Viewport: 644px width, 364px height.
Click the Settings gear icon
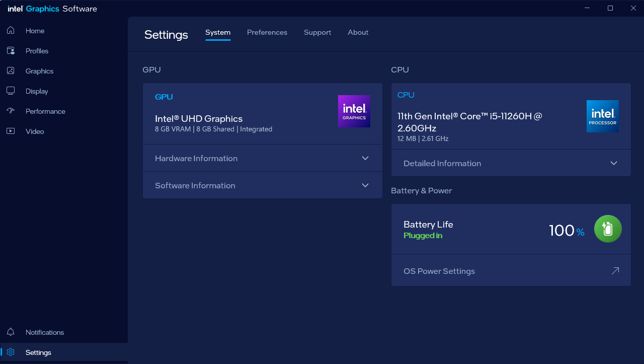(11, 352)
